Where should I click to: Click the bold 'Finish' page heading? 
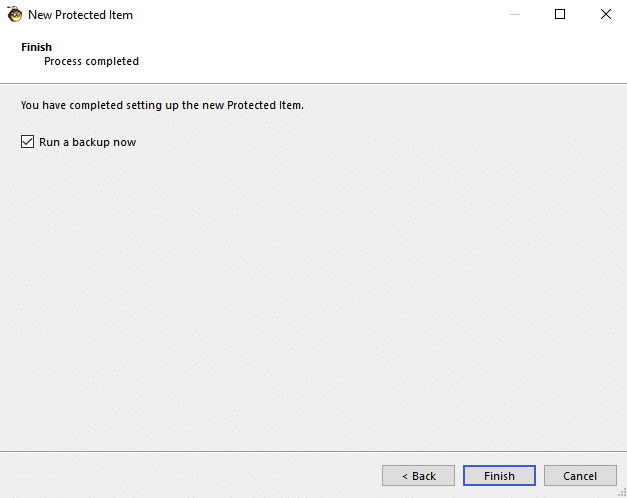pyautogui.click(x=36, y=47)
